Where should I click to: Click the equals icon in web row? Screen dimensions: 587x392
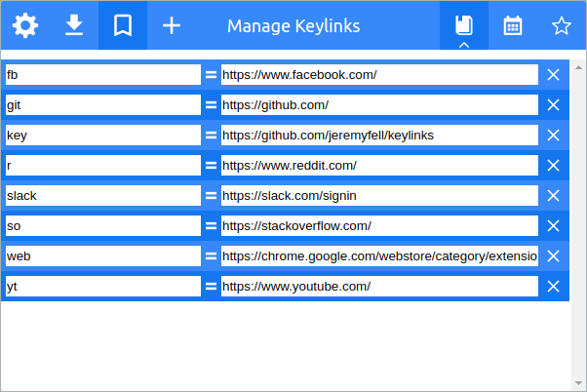click(211, 256)
